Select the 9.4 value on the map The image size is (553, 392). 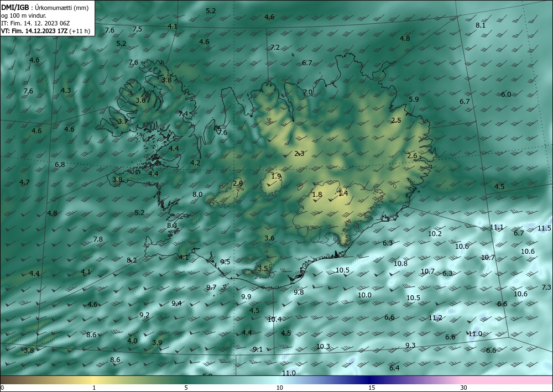click(176, 304)
